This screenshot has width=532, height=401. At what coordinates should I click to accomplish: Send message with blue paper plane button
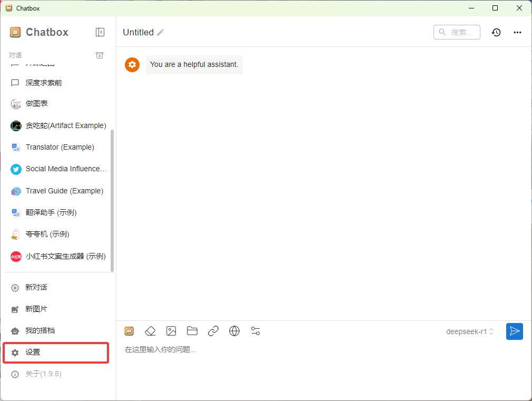tap(515, 331)
